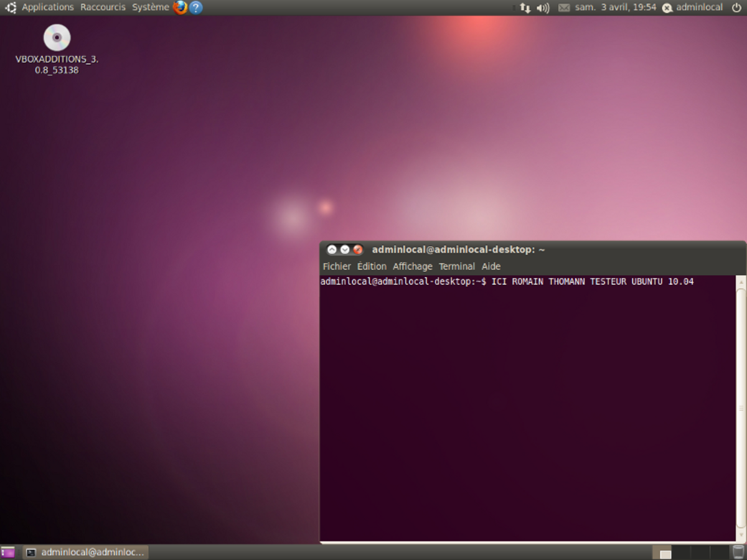
Task: Close the terminal window
Action: (357, 250)
